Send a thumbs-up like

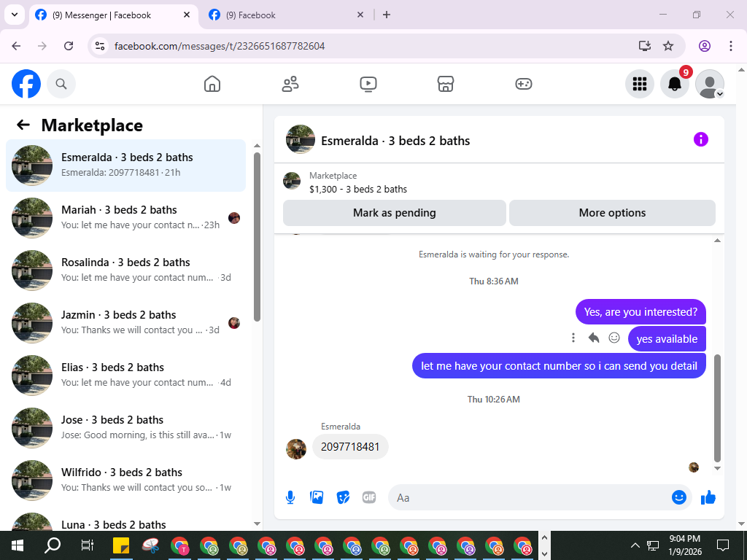tap(708, 497)
